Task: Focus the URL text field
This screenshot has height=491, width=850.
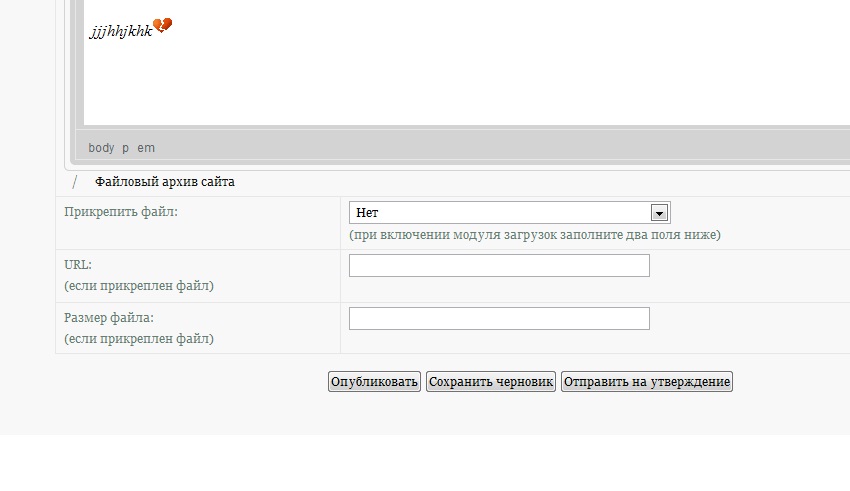Action: tap(499, 266)
